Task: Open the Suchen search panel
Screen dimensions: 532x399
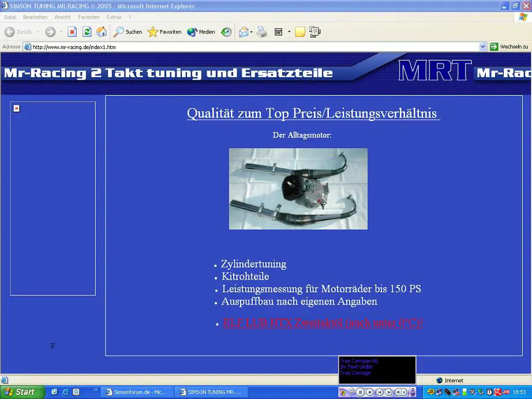Action: (x=128, y=32)
